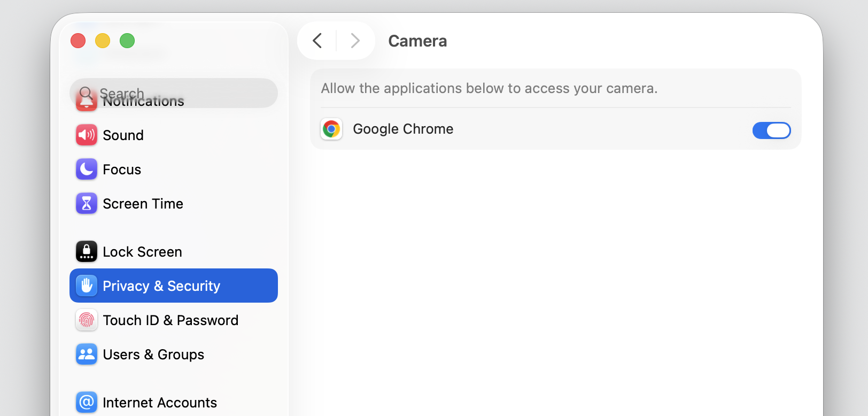Click the Screen Time hourglass icon
Screen dimensions: 868x416
[87, 204]
